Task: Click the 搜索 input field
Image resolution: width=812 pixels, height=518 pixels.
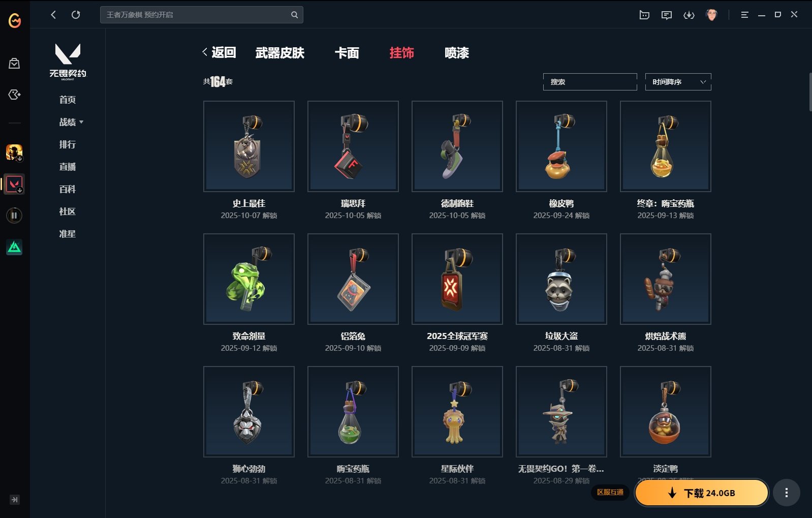Action: tap(590, 82)
